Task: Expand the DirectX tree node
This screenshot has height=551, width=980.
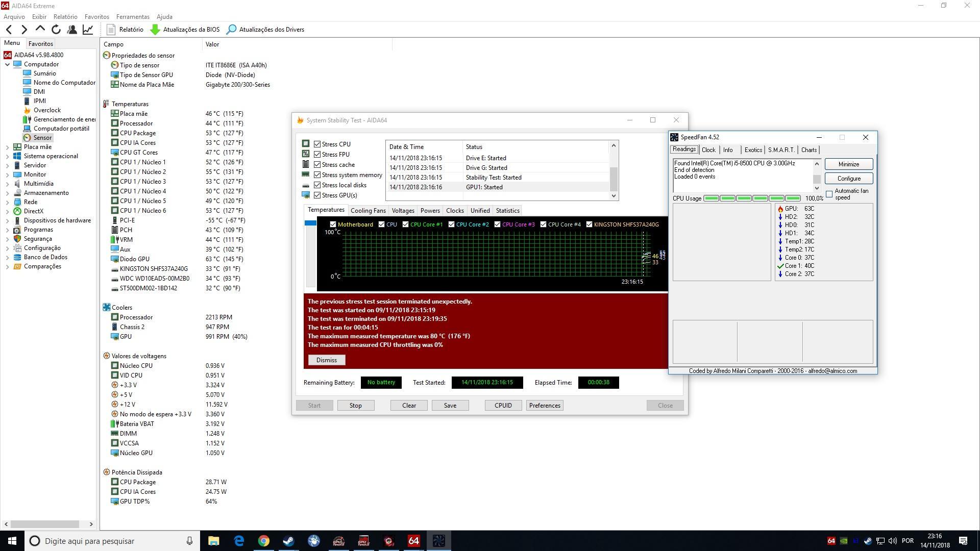Action: (7, 211)
